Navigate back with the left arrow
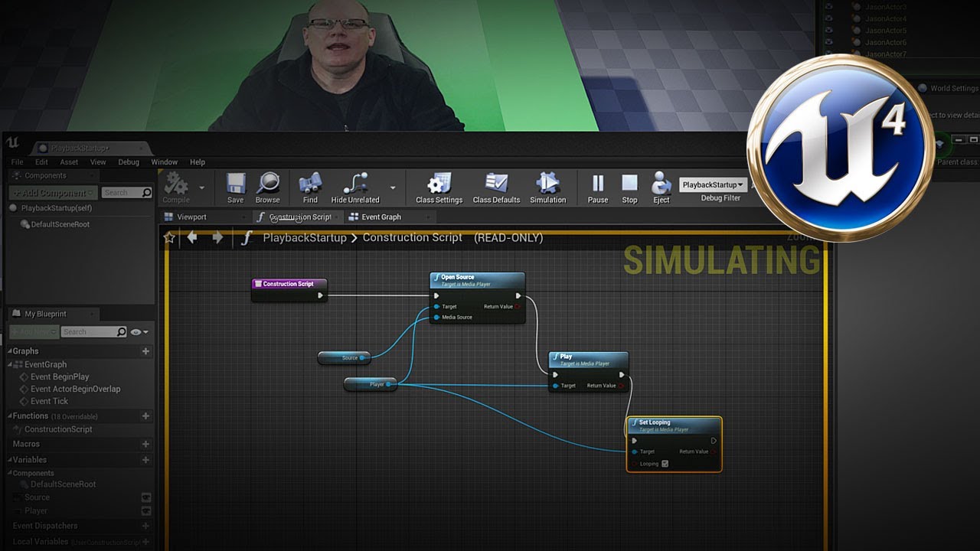Screen dimensions: 980x551 [x=192, y=238]
